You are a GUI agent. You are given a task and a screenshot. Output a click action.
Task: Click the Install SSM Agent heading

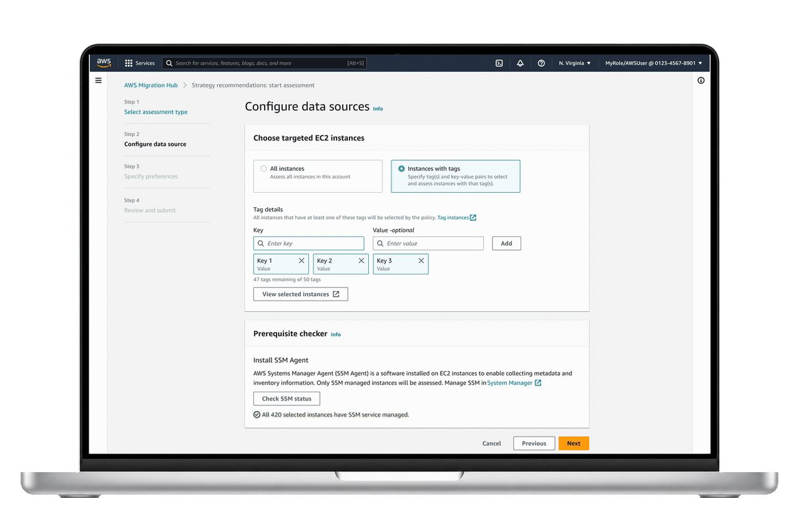pos(281,360)
